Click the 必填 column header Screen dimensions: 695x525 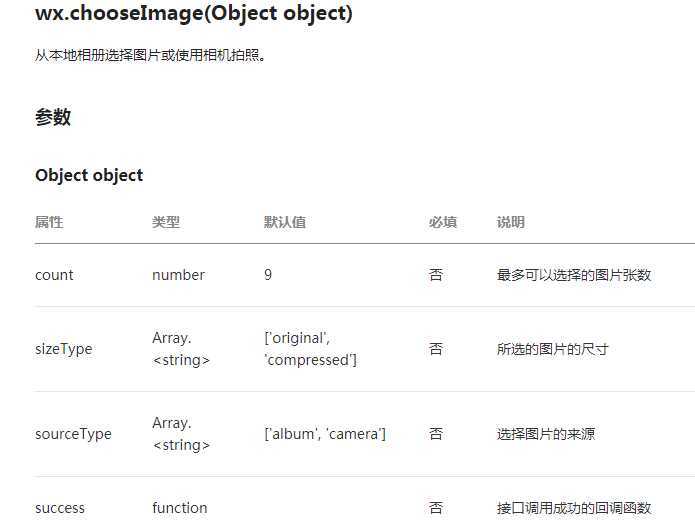click(442, 222)
